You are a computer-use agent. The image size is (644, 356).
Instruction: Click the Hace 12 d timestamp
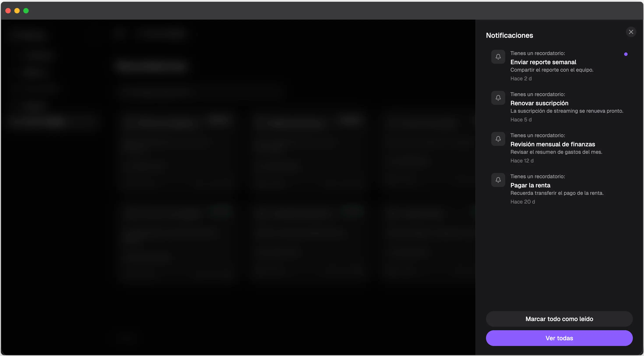coord(522,161)
